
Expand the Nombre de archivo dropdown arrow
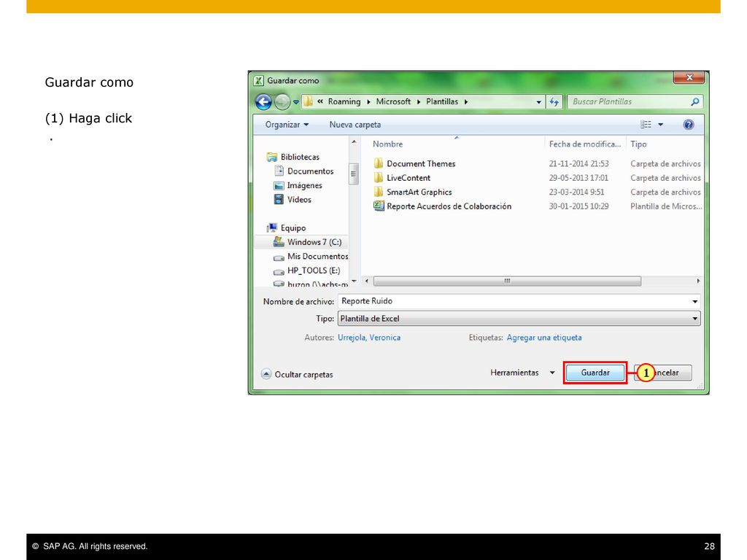(694, 301)
